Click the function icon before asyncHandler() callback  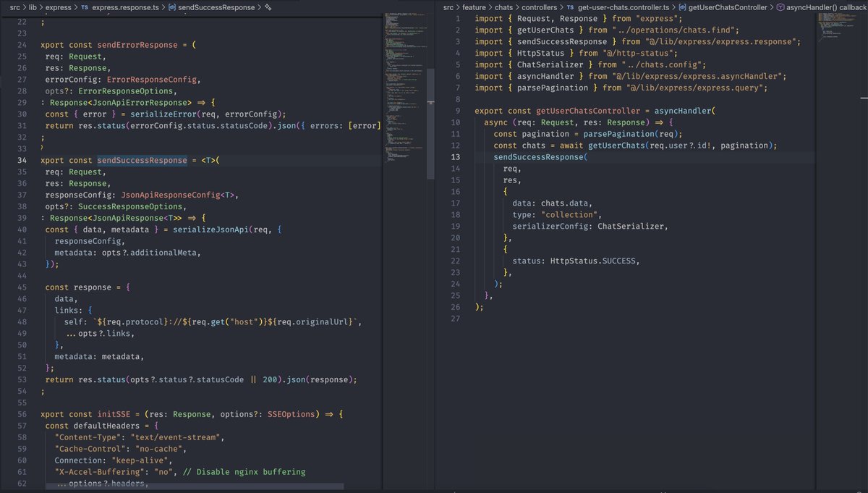coord(780,7)
